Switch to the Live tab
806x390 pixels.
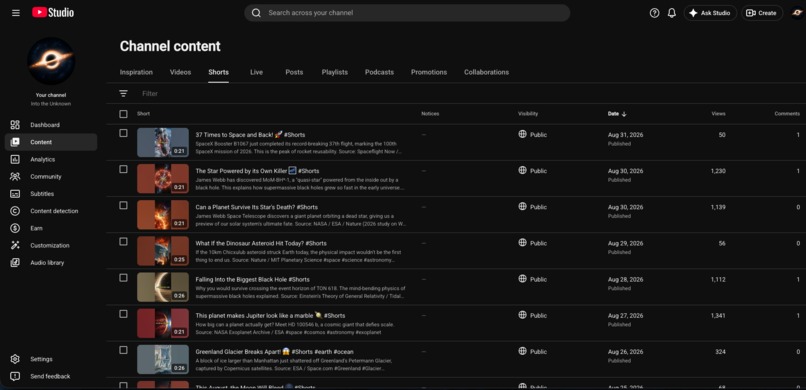[257, 72]
